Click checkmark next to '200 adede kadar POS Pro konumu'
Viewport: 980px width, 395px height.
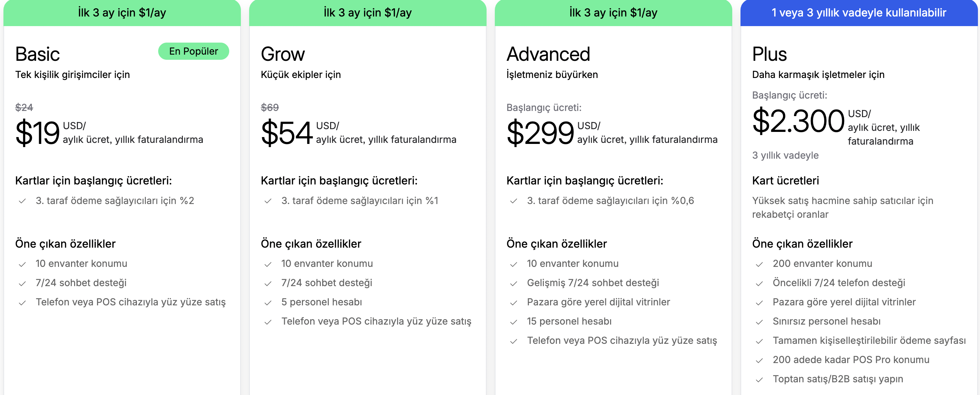tap(759, 360)
